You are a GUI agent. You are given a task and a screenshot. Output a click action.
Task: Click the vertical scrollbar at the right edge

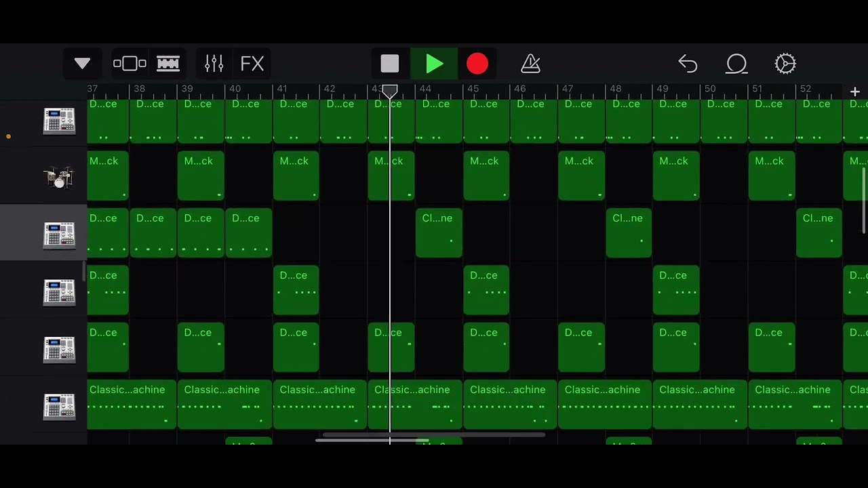[864, 201]
